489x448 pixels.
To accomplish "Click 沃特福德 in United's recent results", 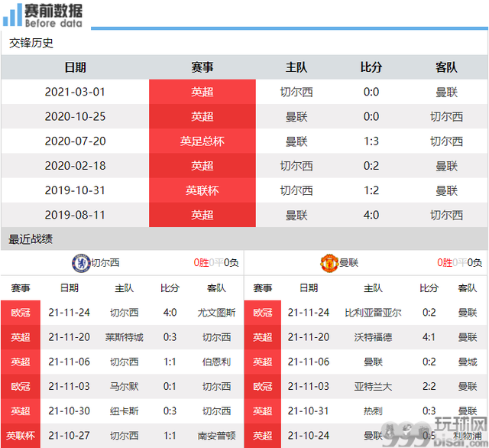I will point(373,337).
